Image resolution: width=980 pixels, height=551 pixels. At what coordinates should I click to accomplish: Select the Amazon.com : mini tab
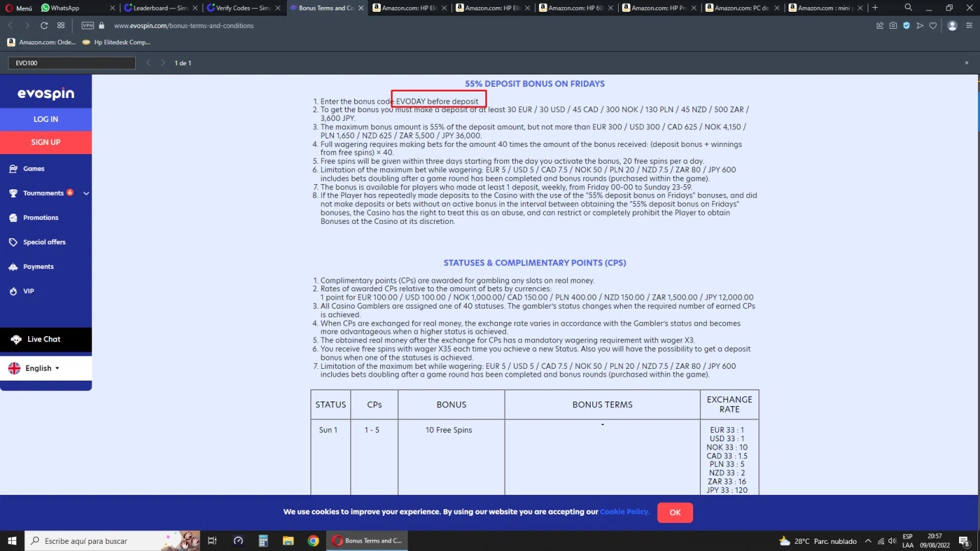click(826, 8)
